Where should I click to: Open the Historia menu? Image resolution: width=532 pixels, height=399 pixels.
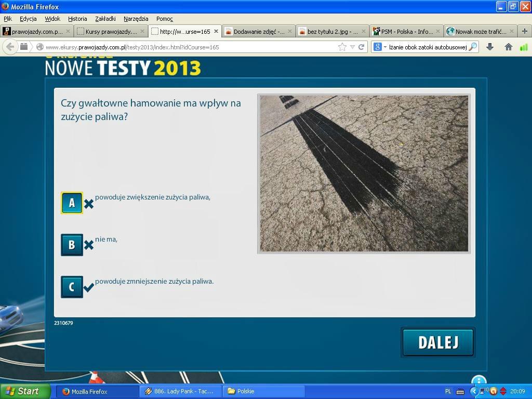coord(77,19)
